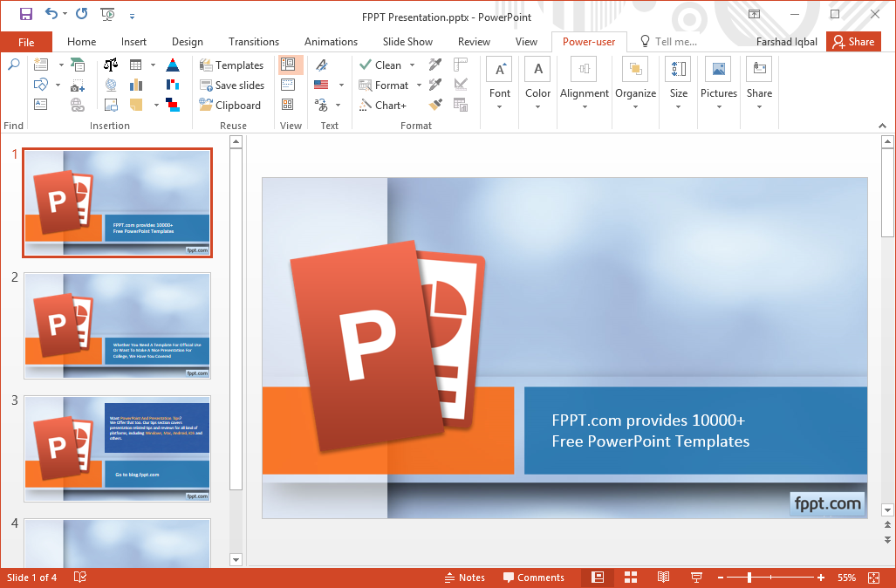Click the globe hyperlink chain icon
896x588 pixels.
click(x=77, y=105)
